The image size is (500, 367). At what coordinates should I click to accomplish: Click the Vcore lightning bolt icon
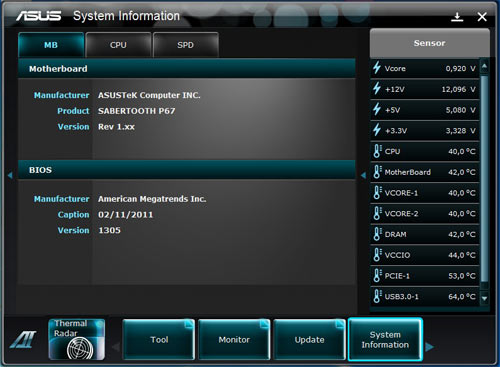pyautogui.click(x=377, y=68)
